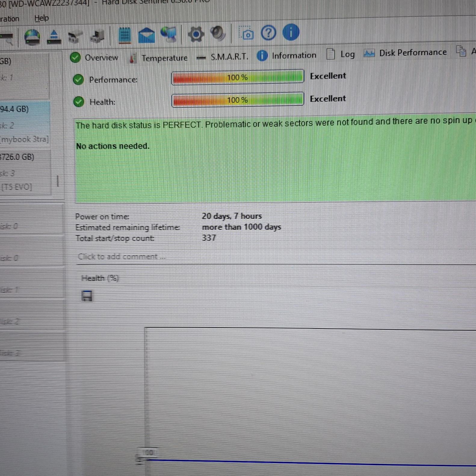Click the network monitors toolbar icon
The width and height of the screenshot is (476, 476).
[x=169, y=35]
